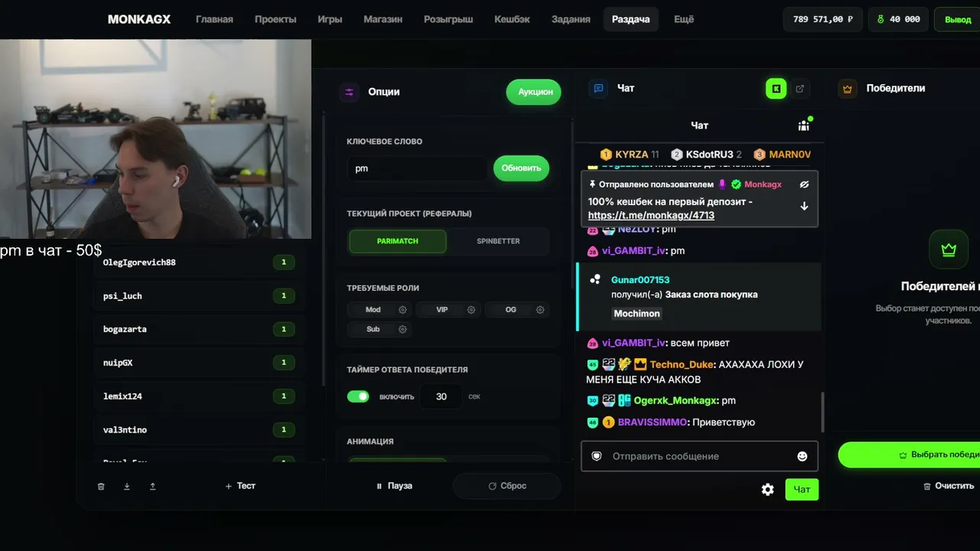Open the Магазин page
The width and height of the screenshot is (980, 551).
coord(383,19)
